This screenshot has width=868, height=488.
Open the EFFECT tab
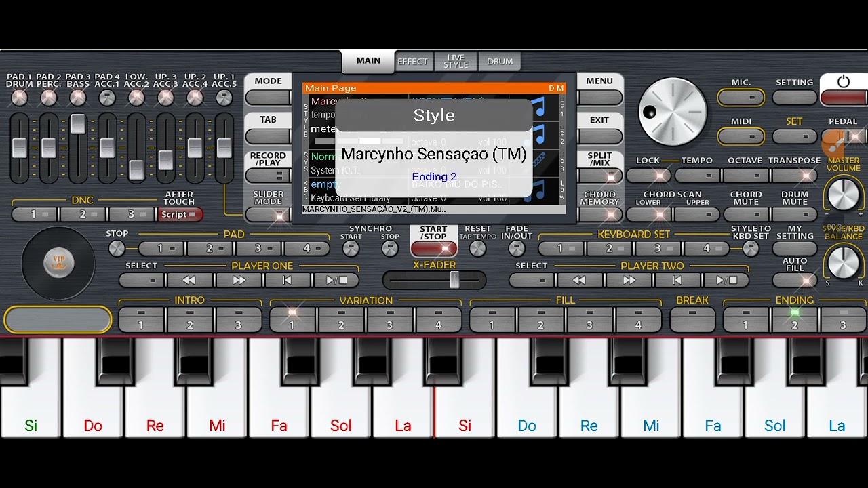(412, 62)
